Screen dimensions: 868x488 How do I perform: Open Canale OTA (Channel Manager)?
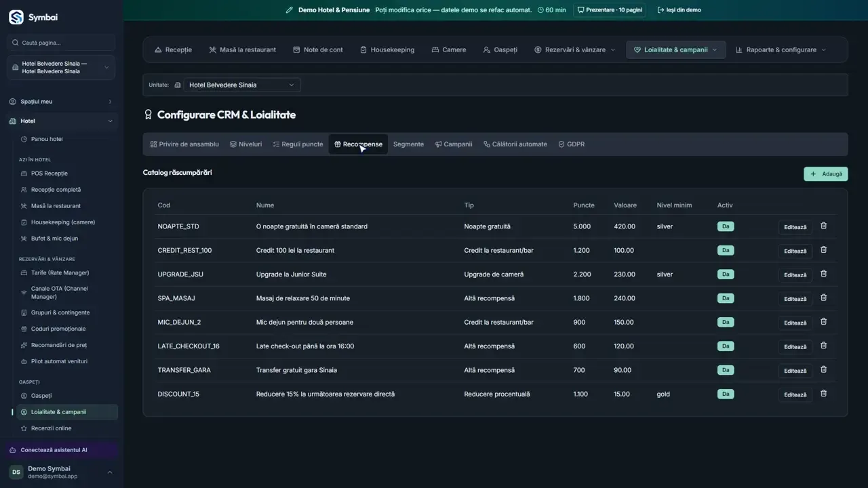click(x=60, y=293)
